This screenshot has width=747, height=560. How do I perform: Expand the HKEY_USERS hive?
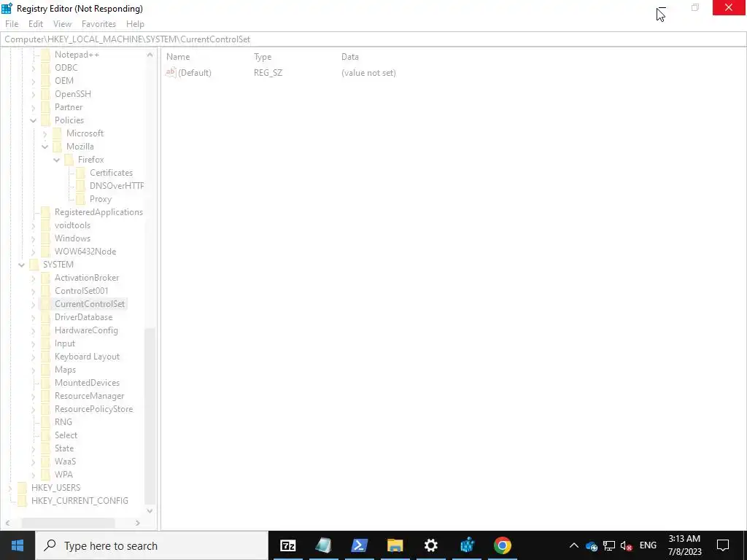[x=10, y=488]
